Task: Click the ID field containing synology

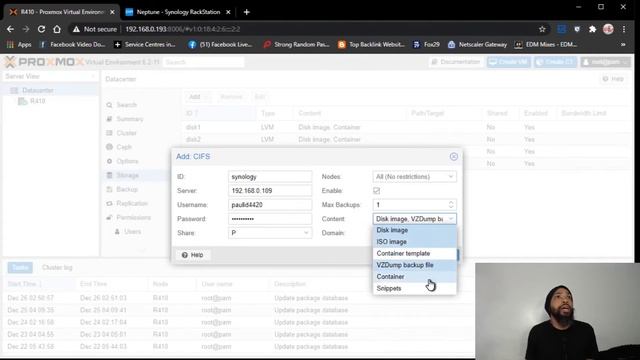Action: pyautogui.click(x=270, y=177)
